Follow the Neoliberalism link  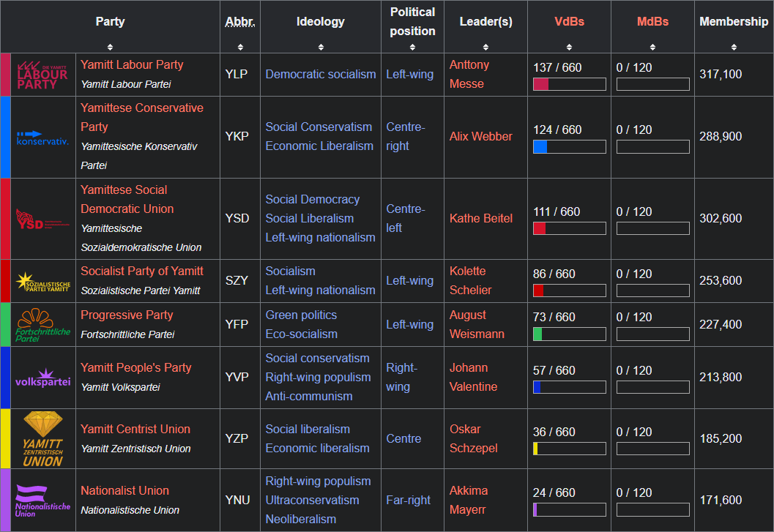click(x=301, y=519)
